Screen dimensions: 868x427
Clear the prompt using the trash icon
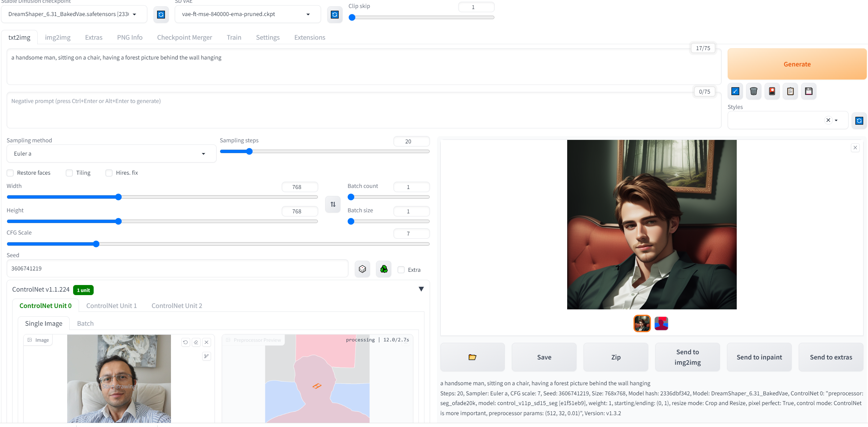tap(753, 91)
